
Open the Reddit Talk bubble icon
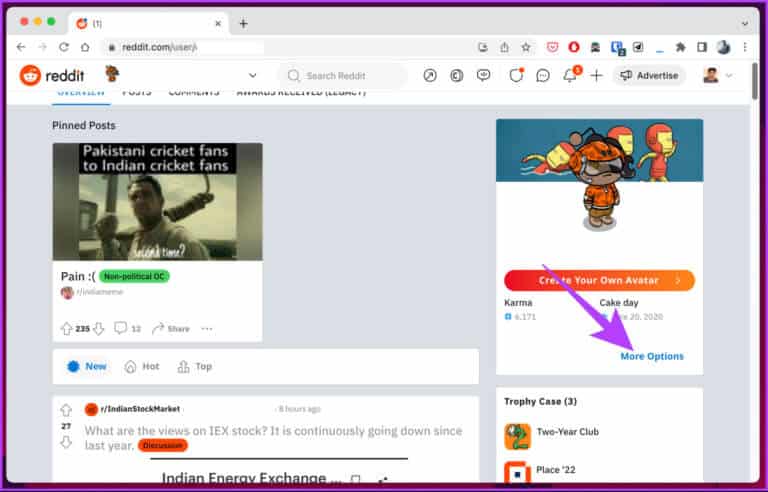483,75
